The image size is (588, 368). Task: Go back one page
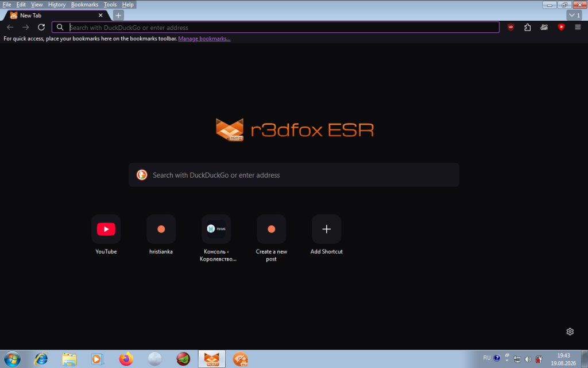coord(10,27)
